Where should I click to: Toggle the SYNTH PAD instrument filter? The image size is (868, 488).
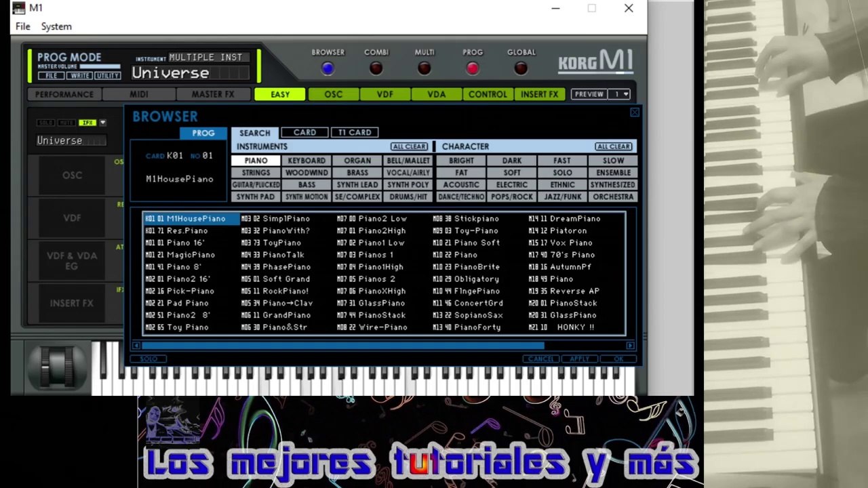[256, 197]
